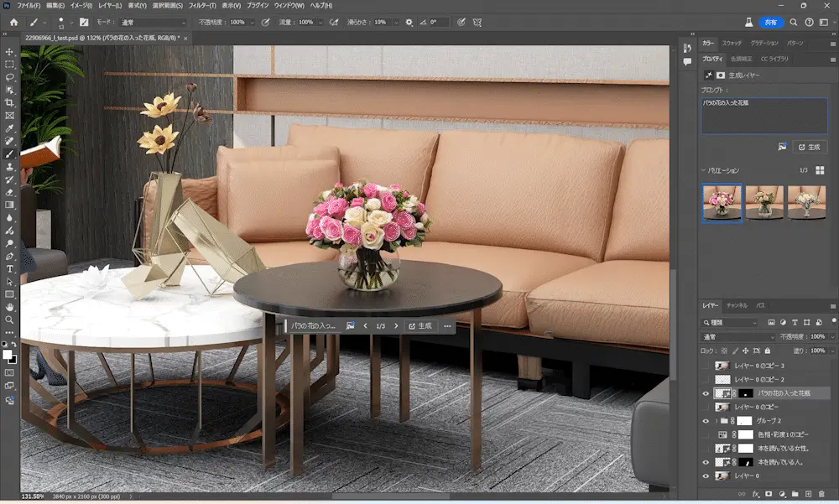Pick the Zoom tool

tap(9, 320)
